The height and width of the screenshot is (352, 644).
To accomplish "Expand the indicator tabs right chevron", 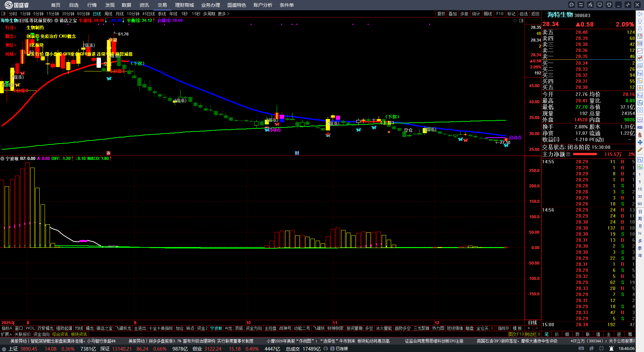I will pyautogui.click(x=492, y=328).
